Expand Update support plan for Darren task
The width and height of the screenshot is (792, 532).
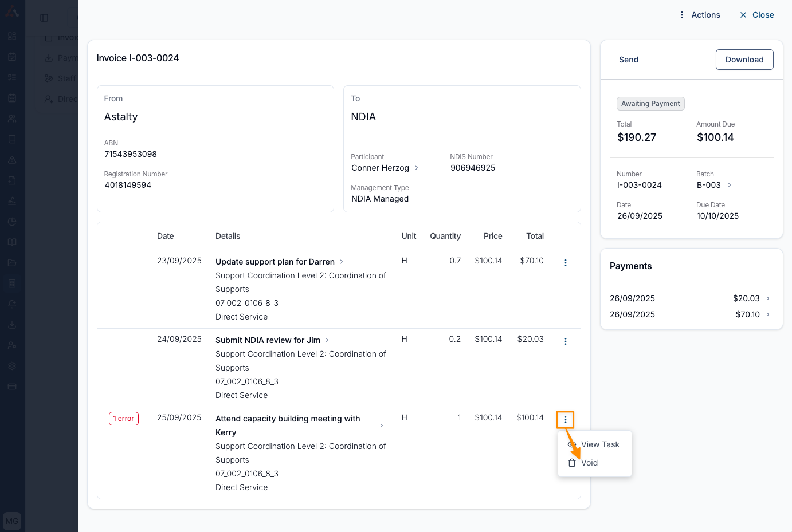pyautogui.click(x=342, y=262)
